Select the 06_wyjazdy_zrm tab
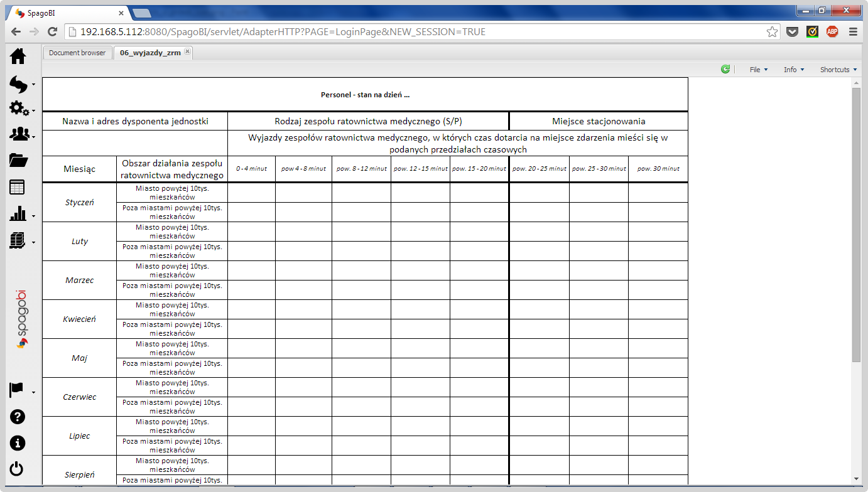The image size is (868, 492). click(x=150, y=53)
